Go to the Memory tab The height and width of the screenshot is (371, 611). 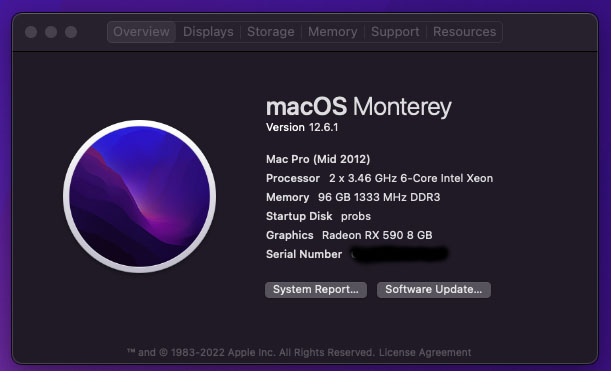click(332, 32)
